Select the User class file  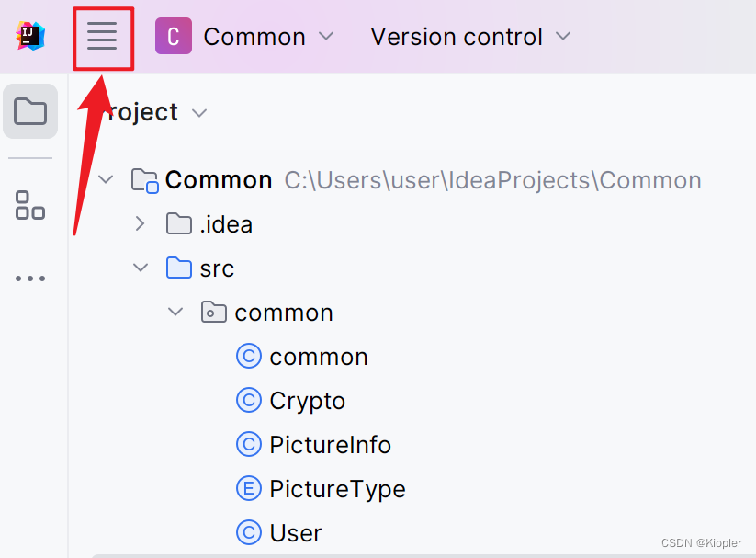click(x=295, y=533)
